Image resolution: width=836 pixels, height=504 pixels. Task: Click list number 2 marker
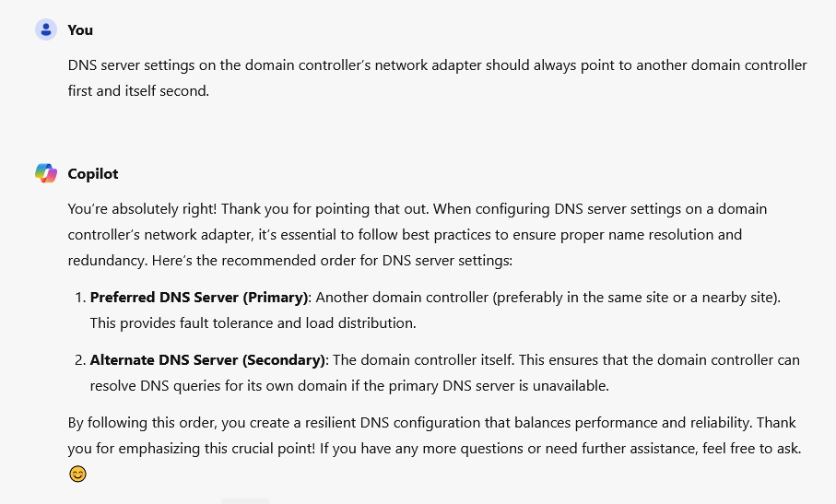coord(80,360)
